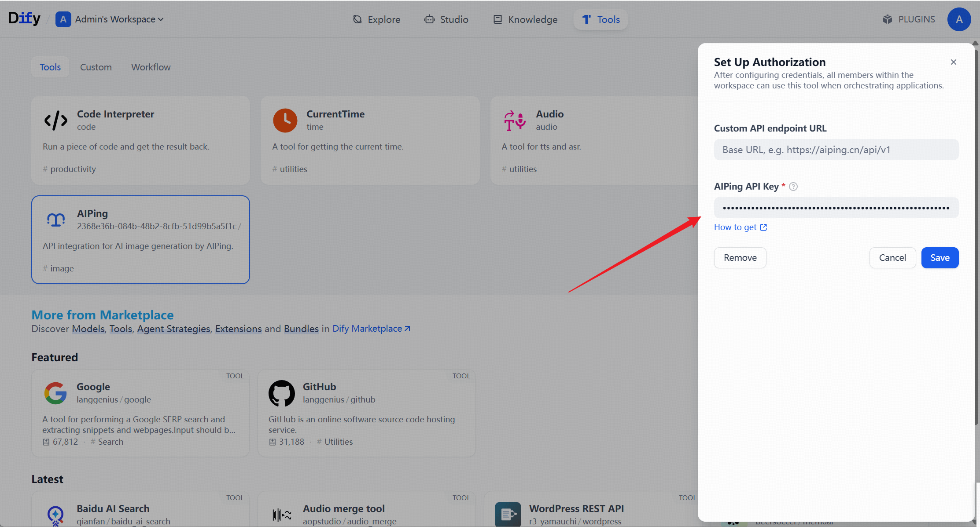Screen dimensions: 980x527
Task: Go to the Studio section
Action: tap(446, 19)
